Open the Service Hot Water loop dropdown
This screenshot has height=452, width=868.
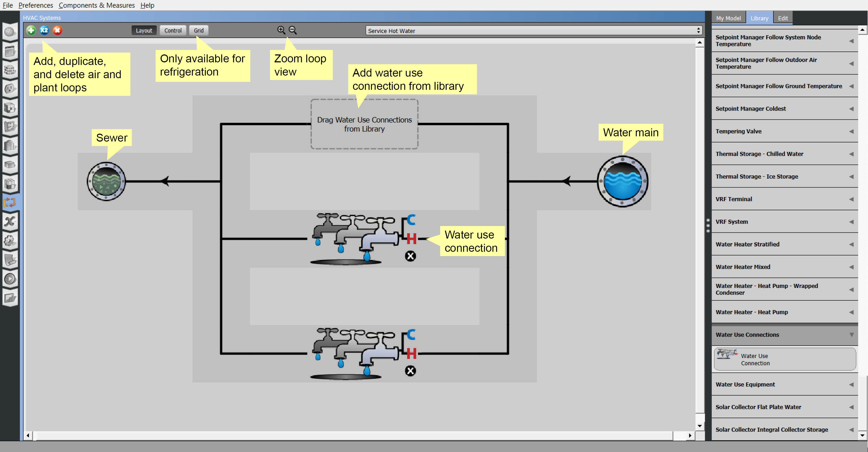pos(533,31)
